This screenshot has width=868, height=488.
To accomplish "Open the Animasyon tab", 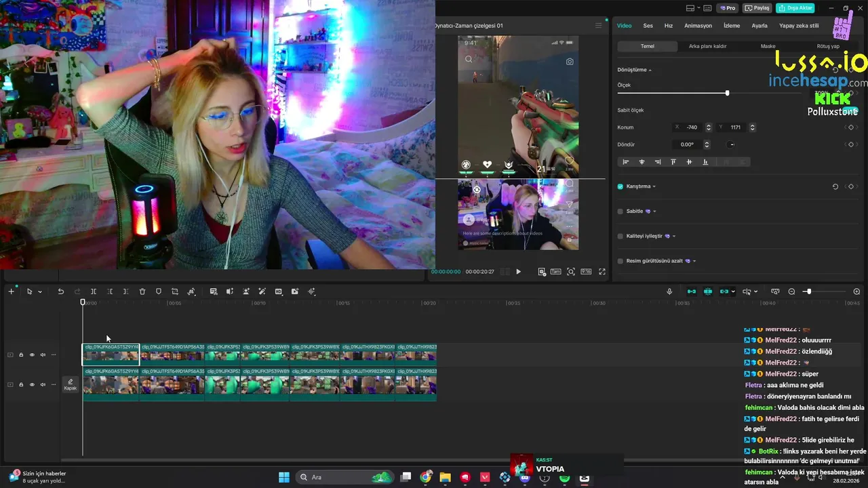I will 698,26.
